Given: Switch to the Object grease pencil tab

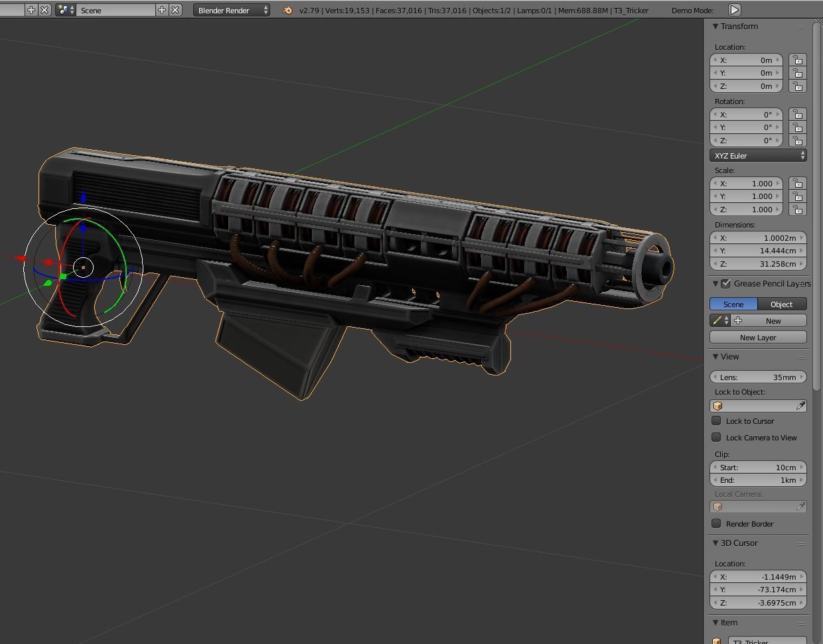Looking at the screenshot, I should pos(781,304).
